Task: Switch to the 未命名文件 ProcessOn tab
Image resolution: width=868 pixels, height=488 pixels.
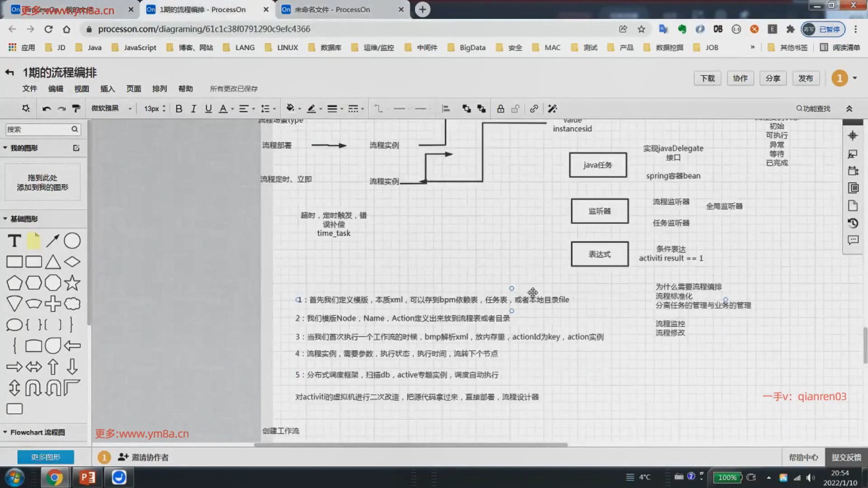Action: [x=332, y=9]
